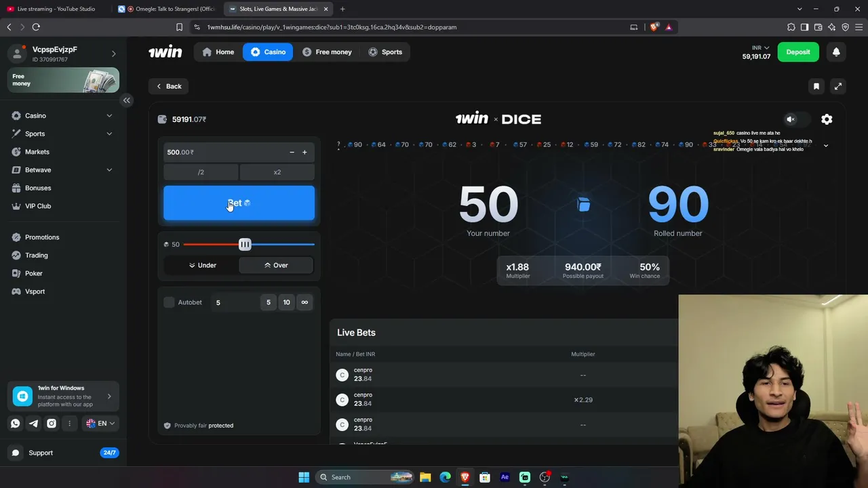
Task: Open Casino in top navigation
Action: (268, 52)
